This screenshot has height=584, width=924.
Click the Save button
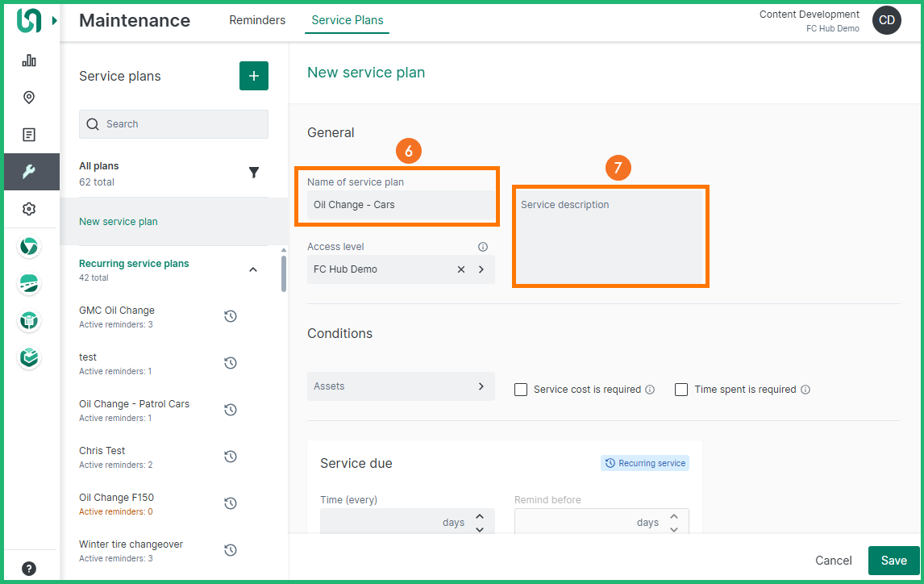pyautogui.click(x=893, y=561)
